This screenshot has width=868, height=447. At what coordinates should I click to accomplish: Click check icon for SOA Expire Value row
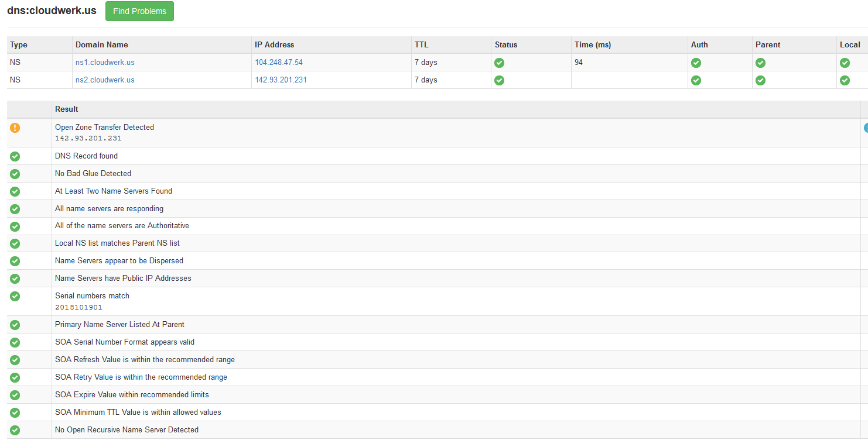pyautogui.click(x=15, y=395)
